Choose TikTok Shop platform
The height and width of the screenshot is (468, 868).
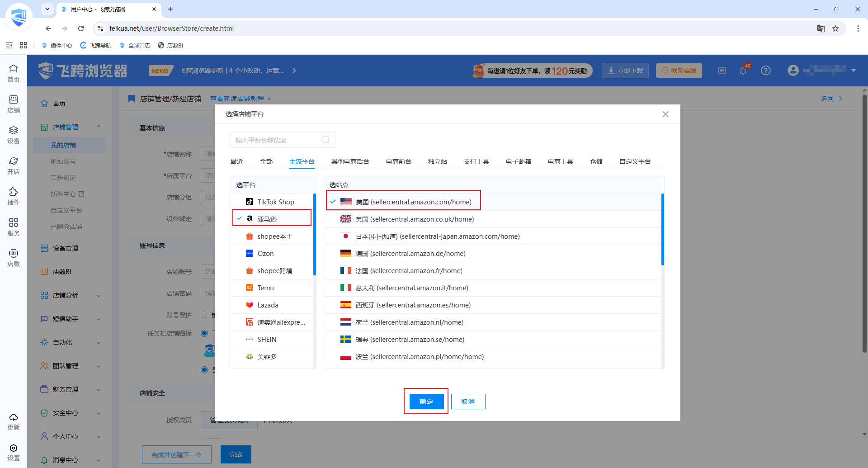[272, 202]
